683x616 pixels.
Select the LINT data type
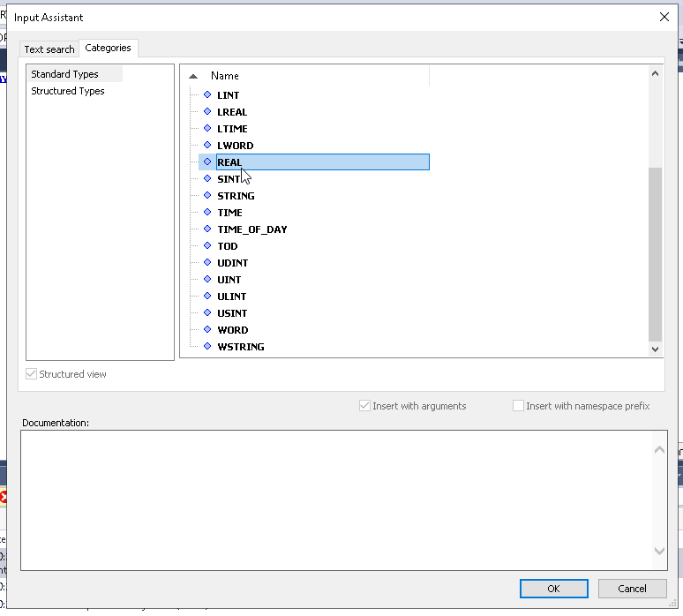coord(229,95)
